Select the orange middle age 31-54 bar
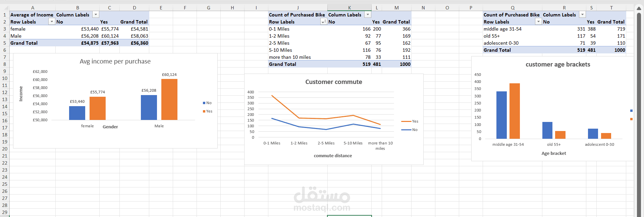644x217 pixels. tap(515, 111)
